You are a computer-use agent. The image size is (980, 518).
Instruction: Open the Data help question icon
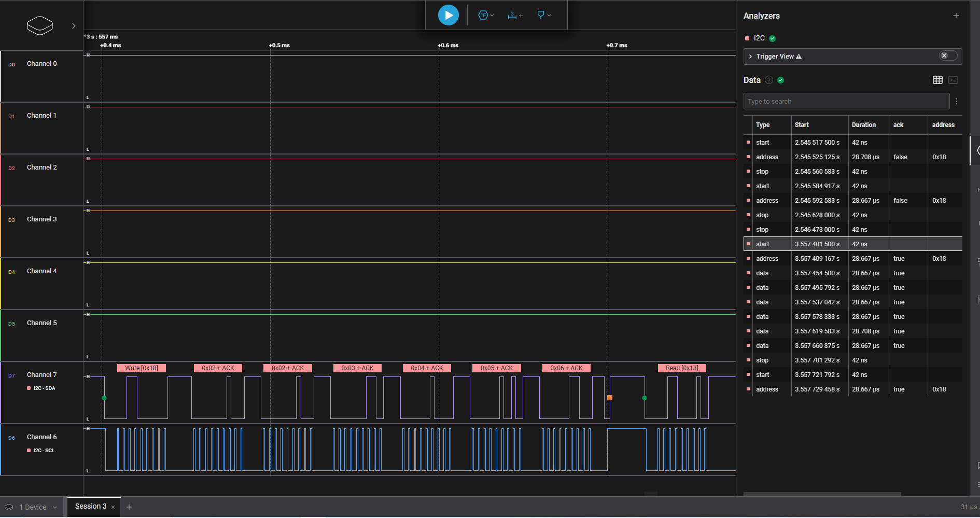[x=769, y=80]
